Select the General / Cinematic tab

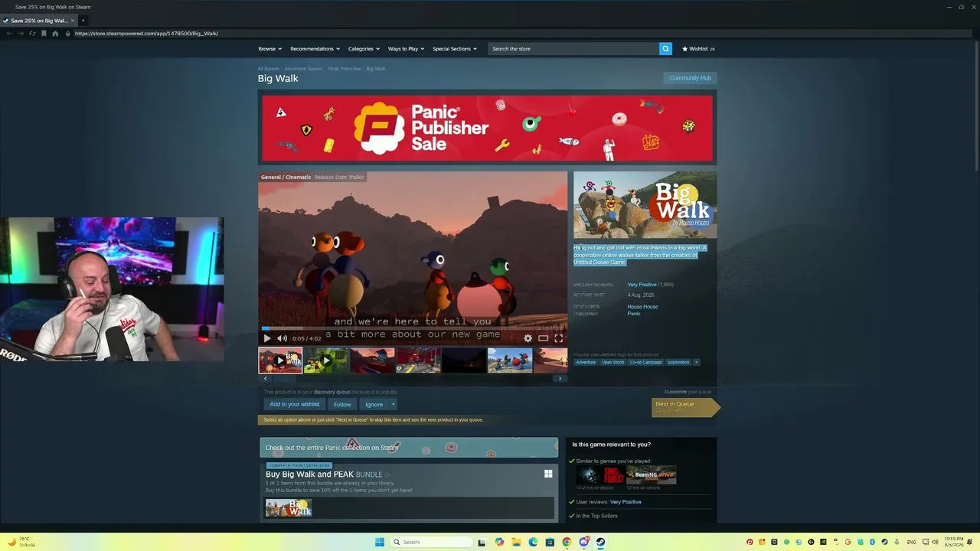286,177
